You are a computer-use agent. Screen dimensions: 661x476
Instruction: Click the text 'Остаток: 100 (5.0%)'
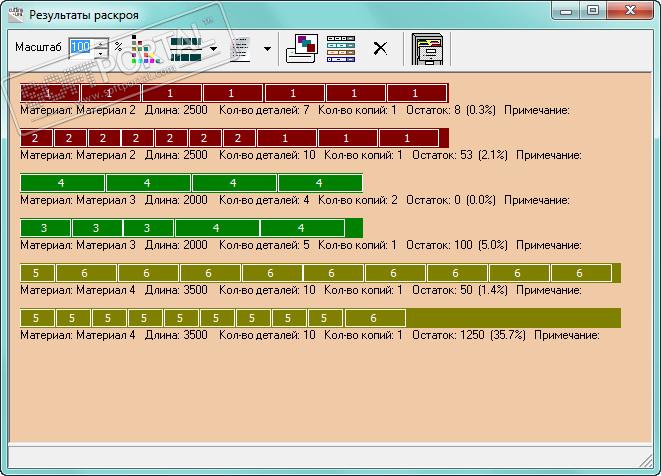tap(457, 245)
